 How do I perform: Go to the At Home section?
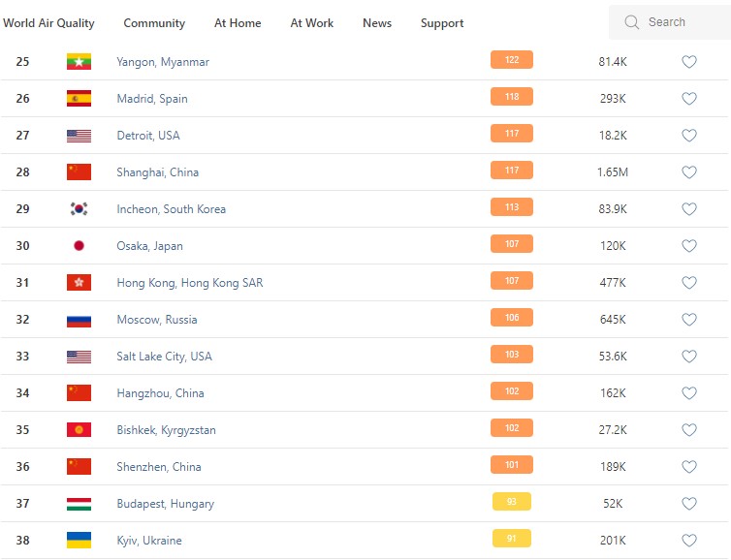point(238,23)
